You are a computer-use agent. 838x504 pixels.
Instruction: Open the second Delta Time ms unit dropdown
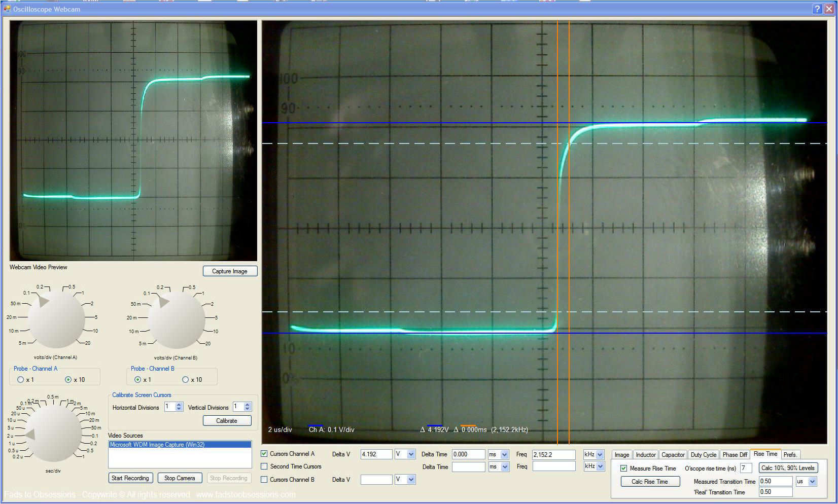(504, 467)
